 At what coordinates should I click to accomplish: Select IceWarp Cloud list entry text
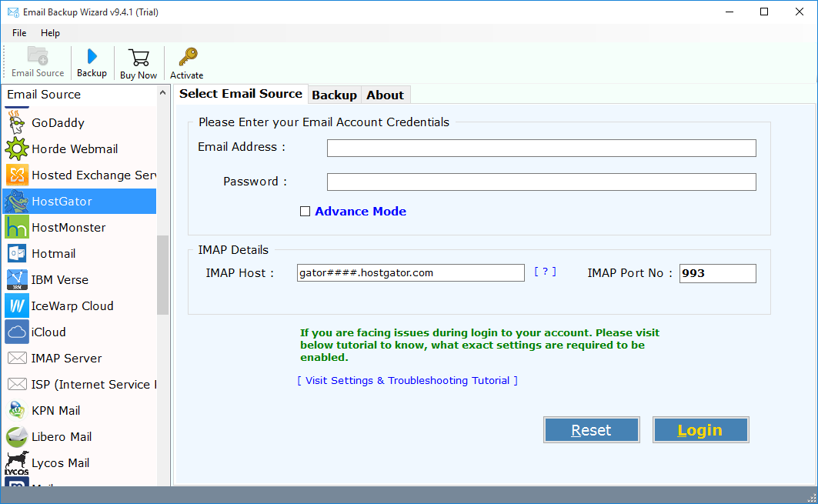pos(72,305)
